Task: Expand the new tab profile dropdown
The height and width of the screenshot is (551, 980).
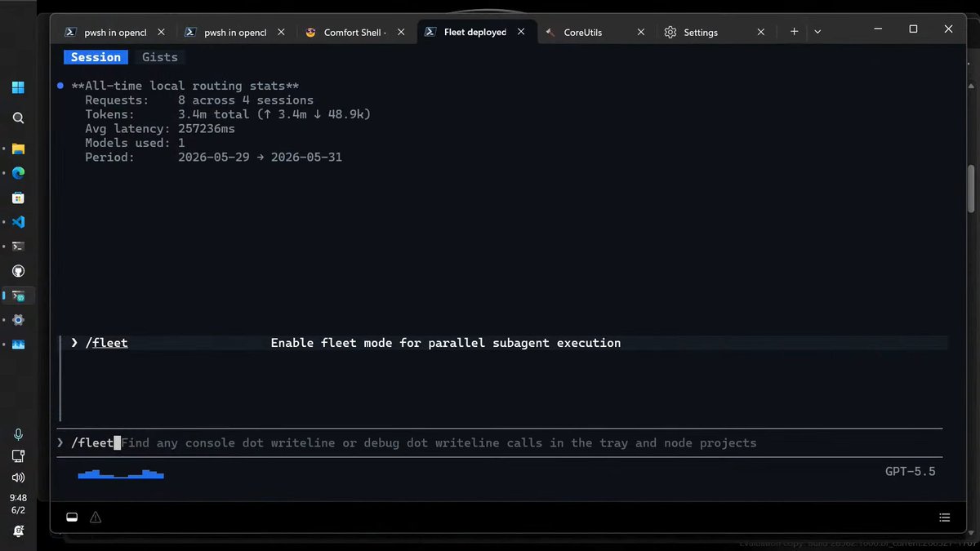Action: [x=817, y=32]
